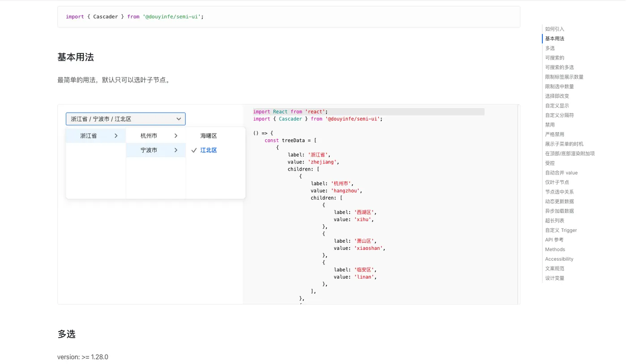Expand the 浙江省 province option
The image size is (627, 364).
[x=89, y=136]
